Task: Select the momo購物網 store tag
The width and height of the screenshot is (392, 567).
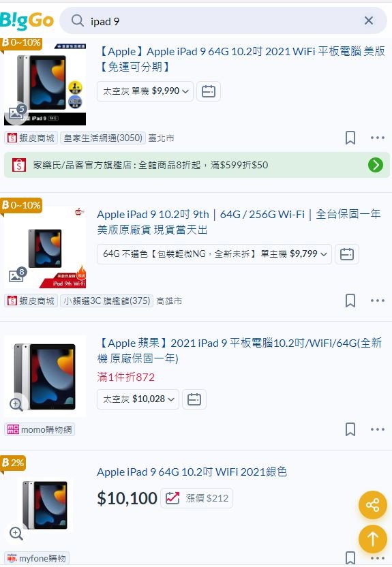Action: 40,429
